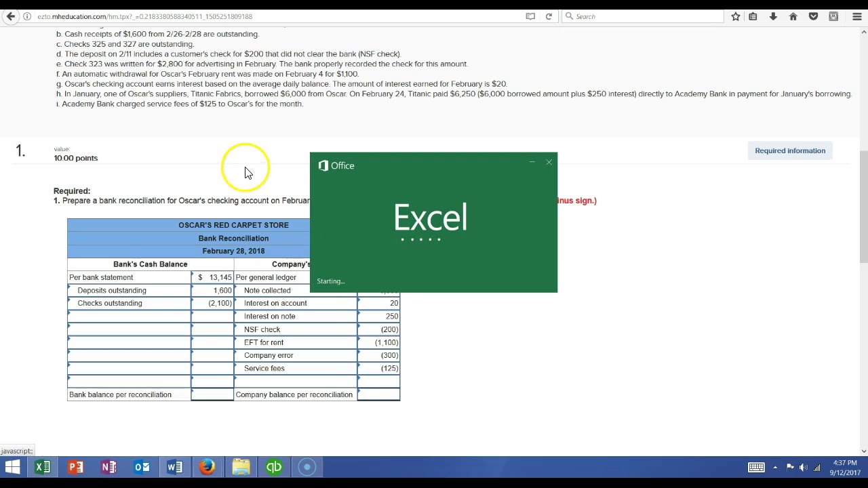Click the site info icon in address bar
Image resolution: width=868 pixels, height=488 pixels.
point(27,16)
